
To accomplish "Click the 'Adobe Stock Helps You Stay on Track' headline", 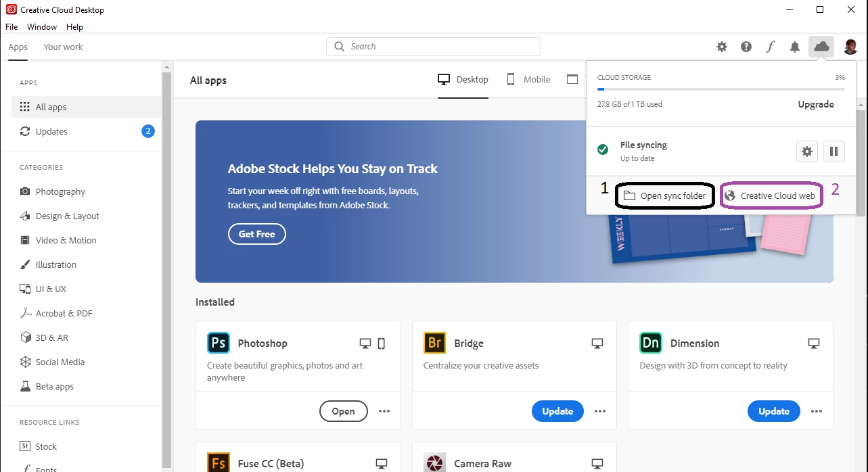I will click(x=333, y=169).
